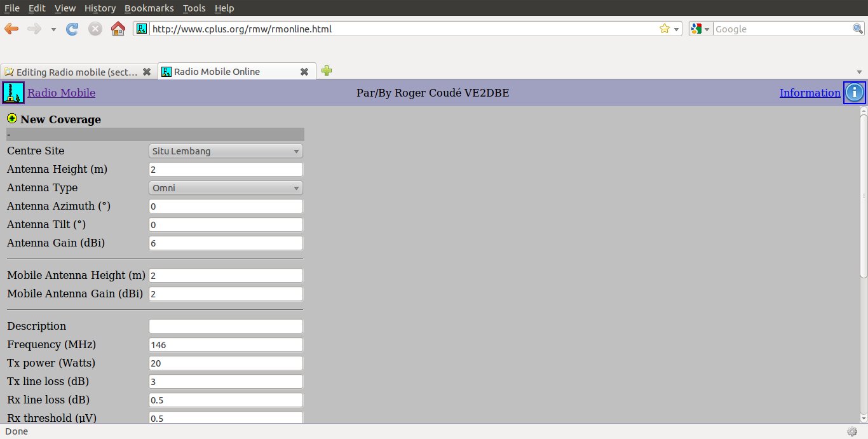Switch to the Editing Radio mobile tab

(x=78, y=72)
